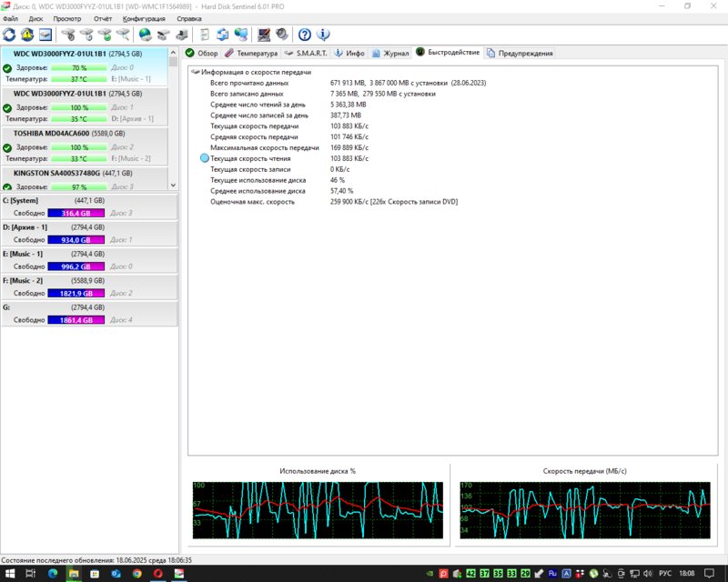Click the globe icon in the toolbar
The image size is (728, 582).
145,35
